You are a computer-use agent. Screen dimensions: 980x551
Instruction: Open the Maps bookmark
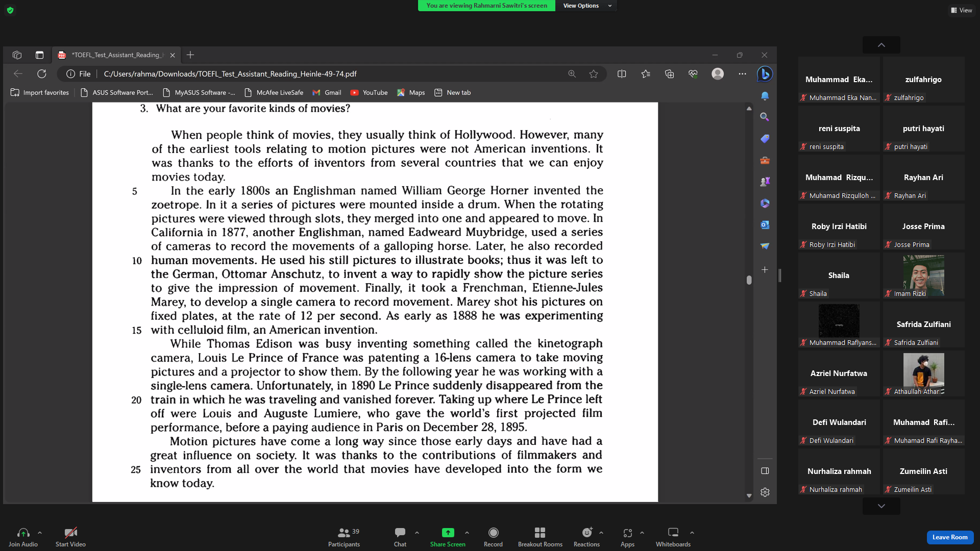[411, 93]
